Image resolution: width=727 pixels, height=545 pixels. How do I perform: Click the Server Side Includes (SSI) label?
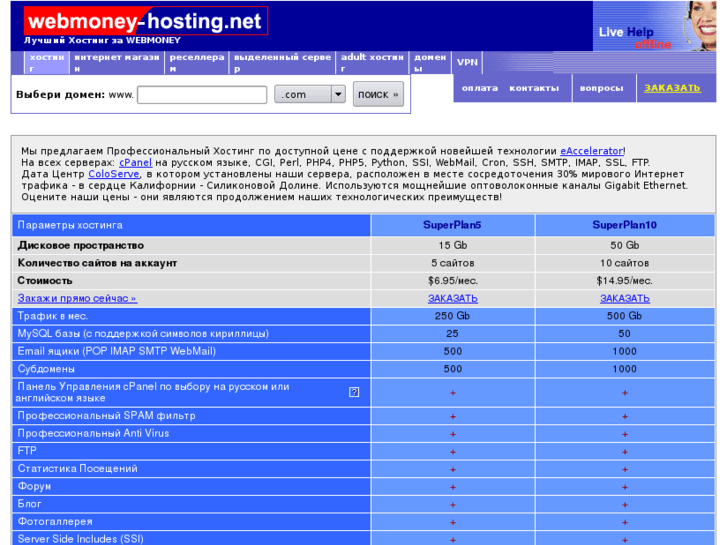[x=80, y=539]
